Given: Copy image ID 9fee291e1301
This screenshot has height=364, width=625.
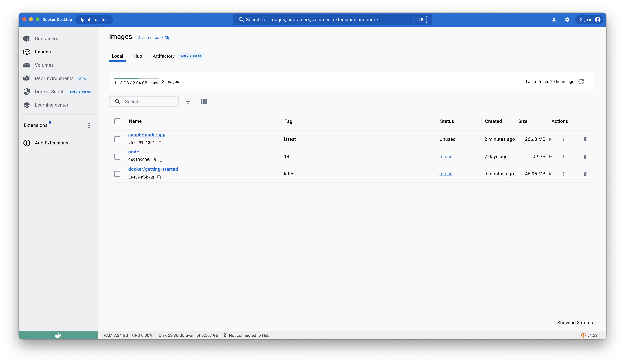Looking at the screenshot, I should pos(159,143).
